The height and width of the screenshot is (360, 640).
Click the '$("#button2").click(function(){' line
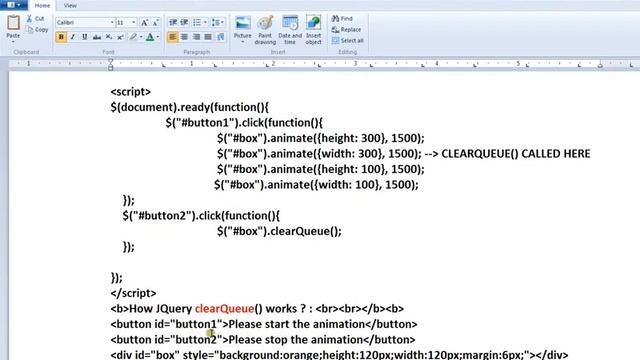point(201,216)
